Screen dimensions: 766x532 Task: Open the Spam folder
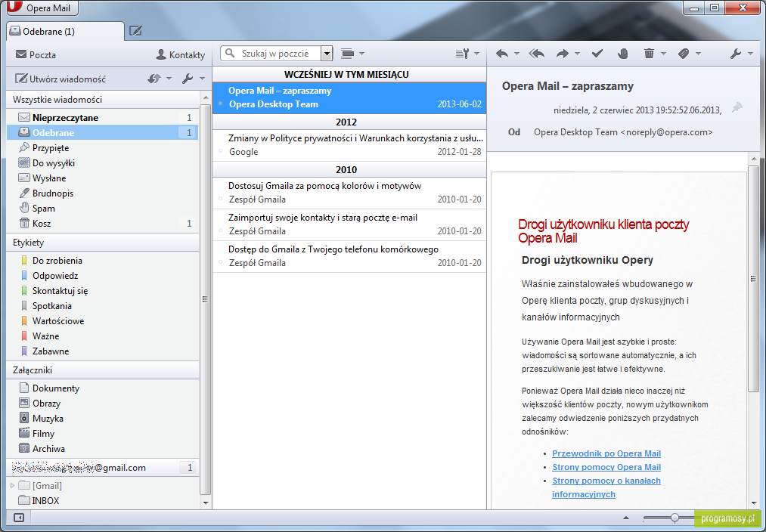[103, 209]
